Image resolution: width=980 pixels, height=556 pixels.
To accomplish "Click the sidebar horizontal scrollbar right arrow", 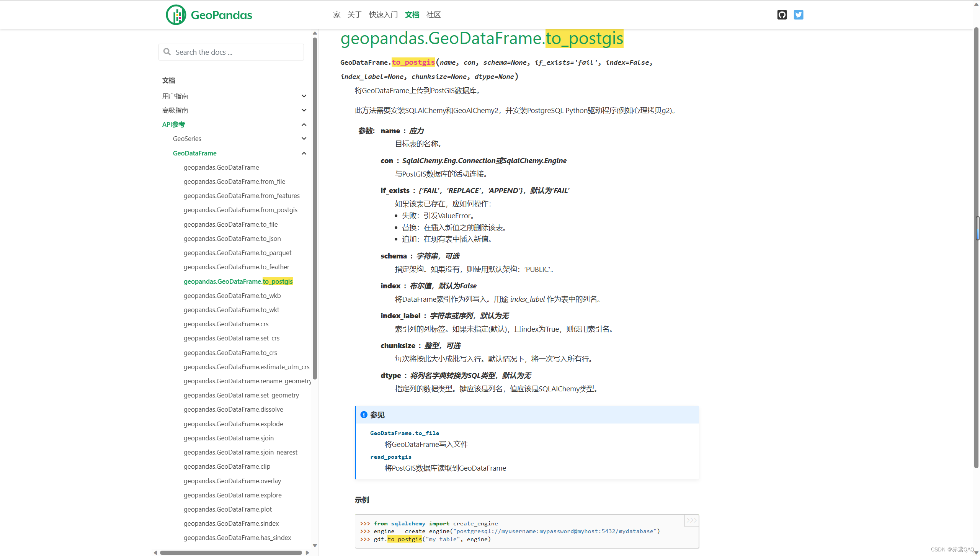I will coord(308,553).
